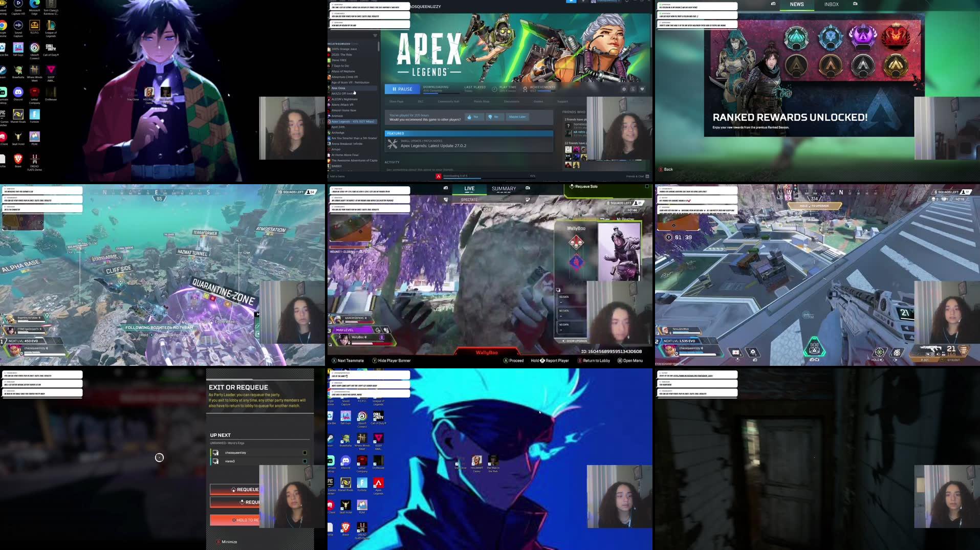Pause the Apex Legends download
Image resolution: width=980 pixels, height=550 pixels.
click(403, 89)
